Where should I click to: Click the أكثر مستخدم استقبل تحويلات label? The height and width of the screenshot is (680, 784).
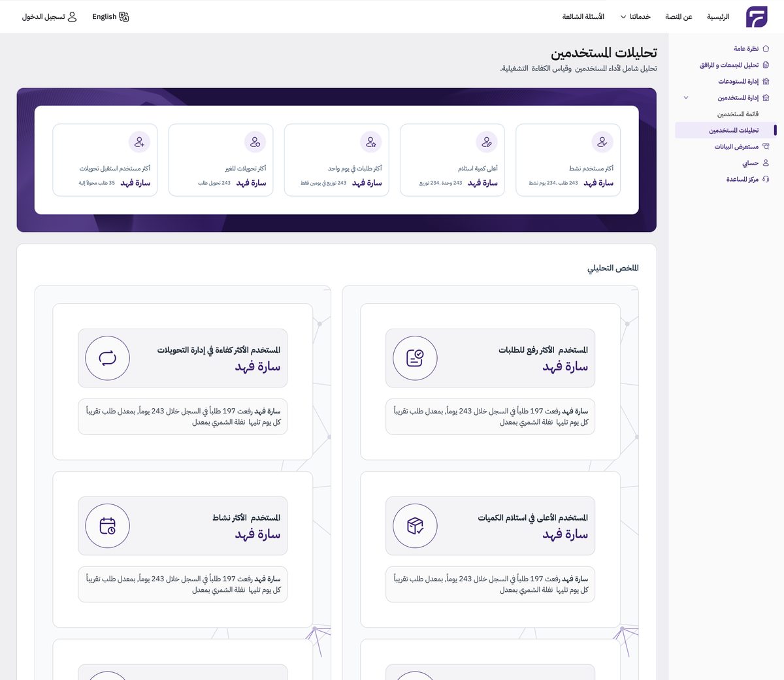point(115,169)
